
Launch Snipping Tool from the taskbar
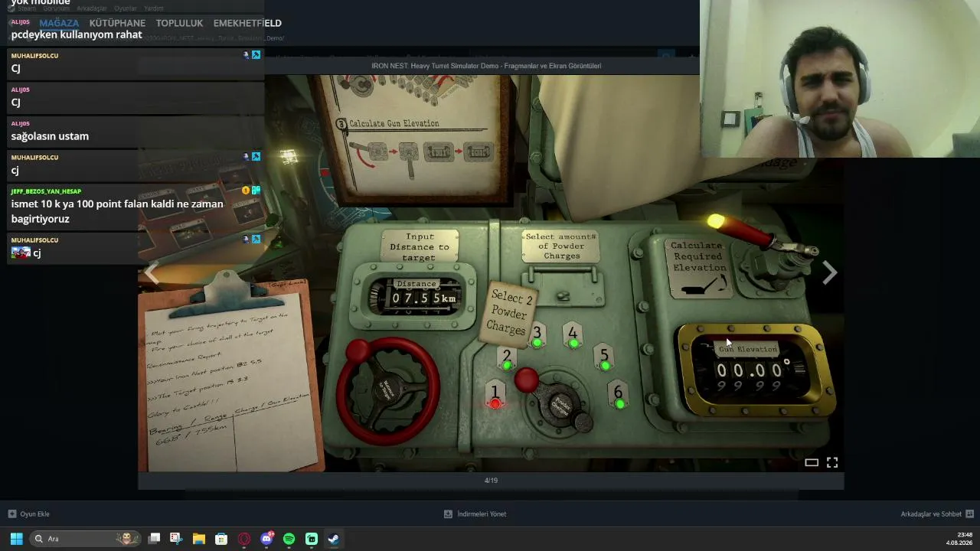tap(176, 539)
